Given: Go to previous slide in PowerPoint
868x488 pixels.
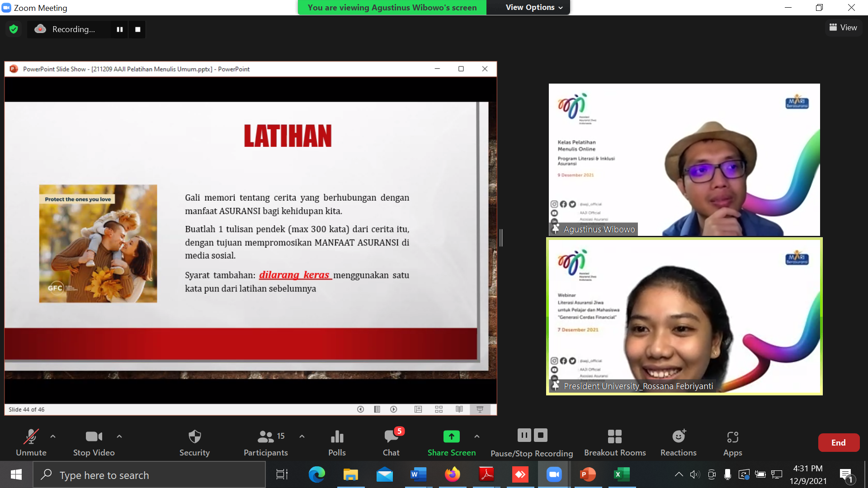Looking at the screenshot, I should (360, 409).
